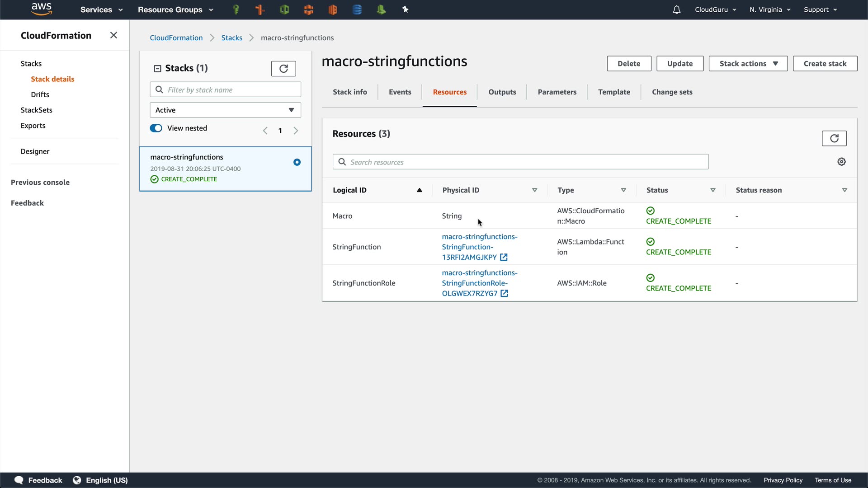Click the notifications bell icon
The height and width of the screenshot is (488, 868).
pos(676,9)
